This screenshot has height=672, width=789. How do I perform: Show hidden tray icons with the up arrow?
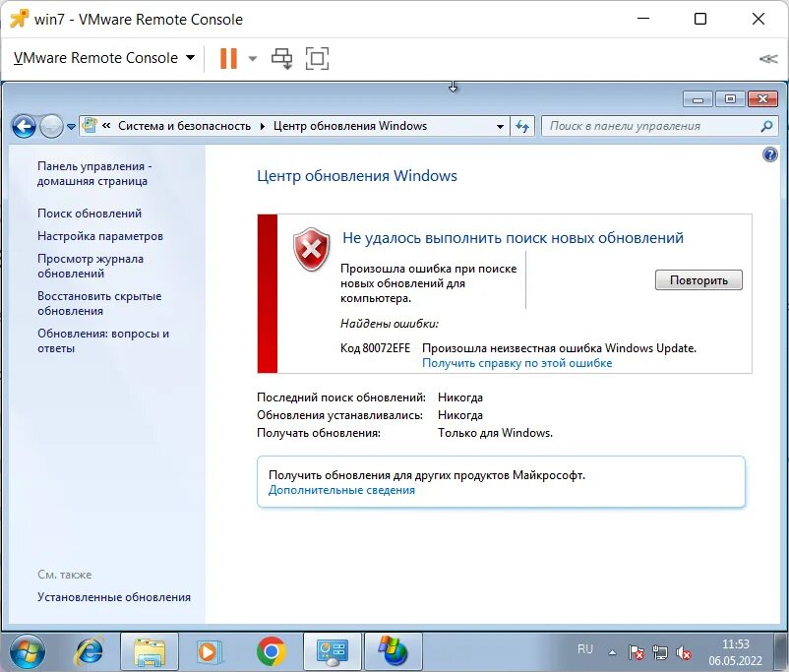pyautogui.click(x=612, y=653)
